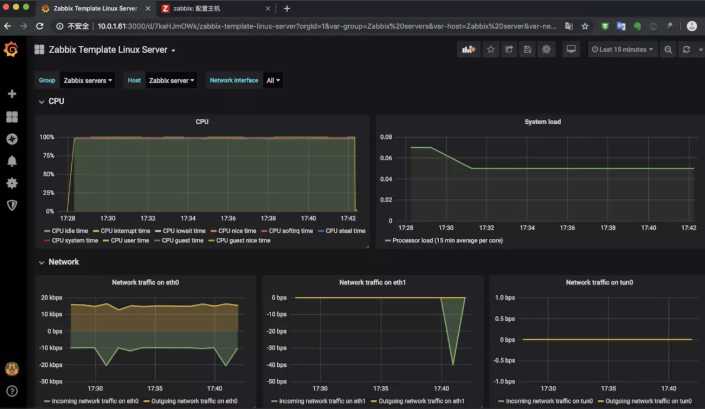
Task: Open a new browser tab
Action: 287,8
